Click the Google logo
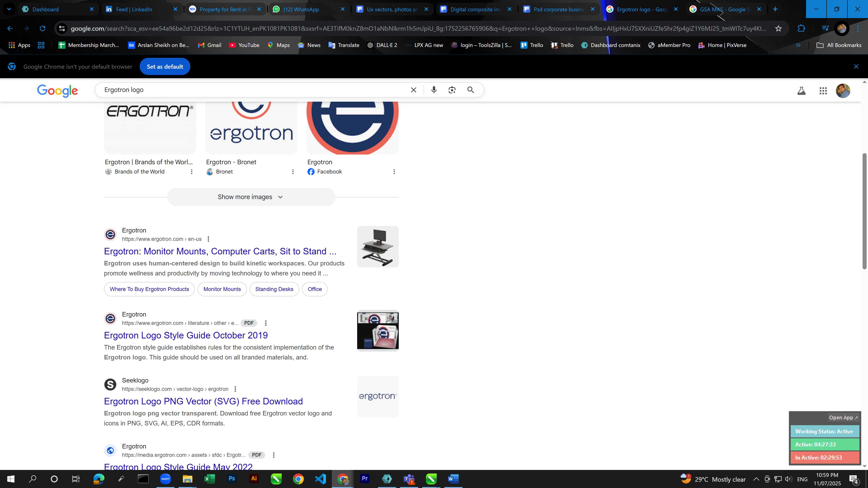This screenshot has width=868, height=488. 58,91
